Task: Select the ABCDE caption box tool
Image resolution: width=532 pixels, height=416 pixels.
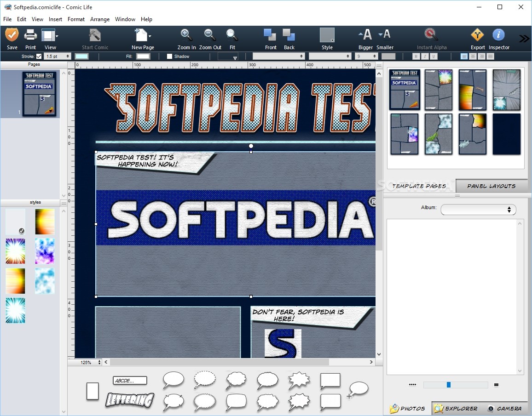Action: point(130,381)
